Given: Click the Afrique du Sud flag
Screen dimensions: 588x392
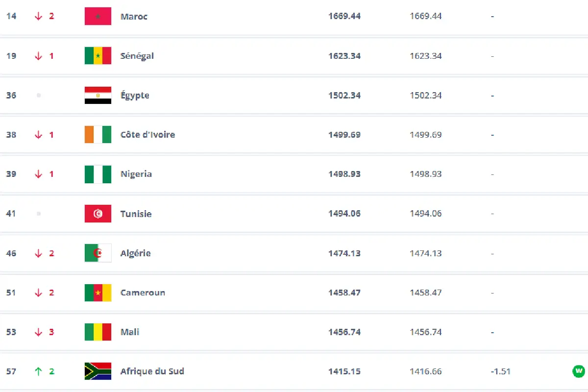Looking at the screenshot, I should [98, 371].
